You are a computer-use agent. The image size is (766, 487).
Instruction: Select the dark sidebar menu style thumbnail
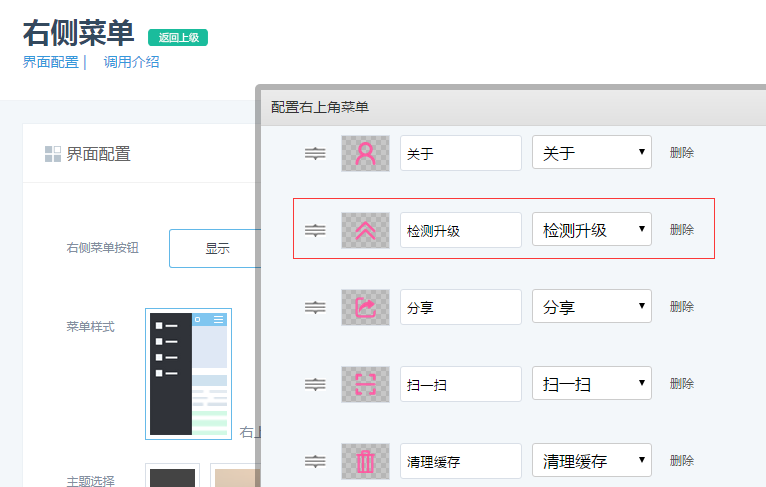[x=188, y=374]
